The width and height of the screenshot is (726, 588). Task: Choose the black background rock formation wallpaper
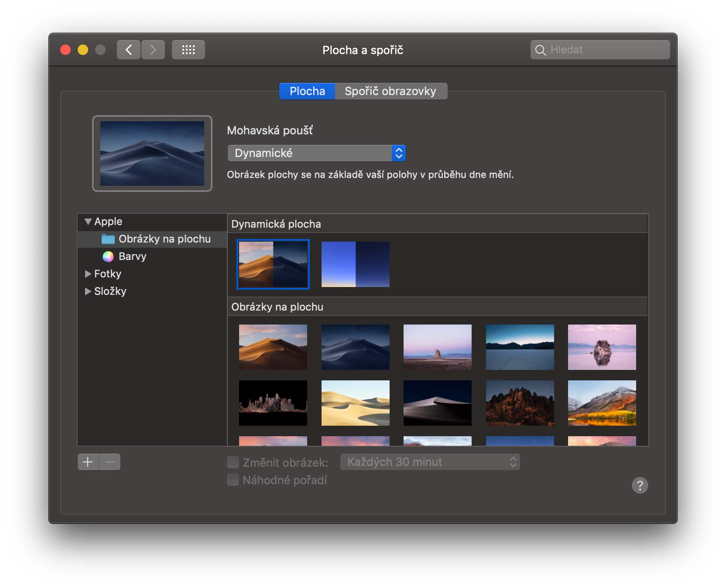[x=273, y=403]
